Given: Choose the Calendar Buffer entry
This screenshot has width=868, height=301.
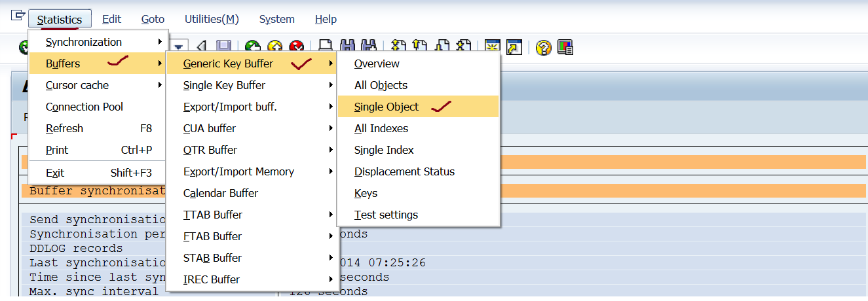Looking at the screenshot, I should click(252, 193).
